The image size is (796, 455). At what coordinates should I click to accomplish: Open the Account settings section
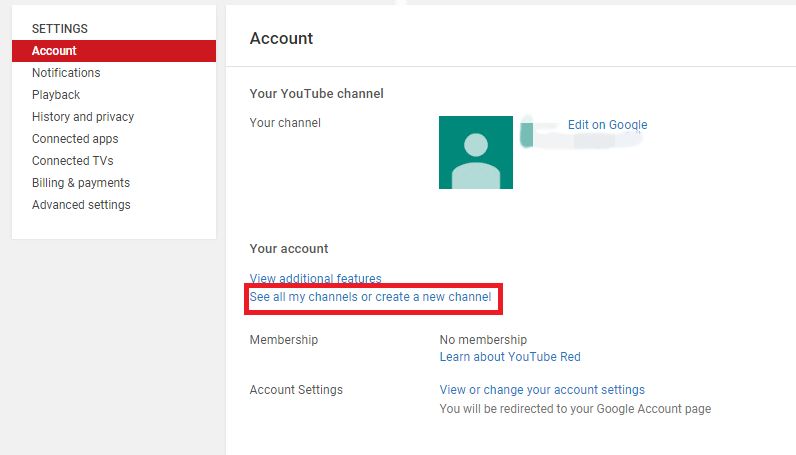tap(114, 51)
